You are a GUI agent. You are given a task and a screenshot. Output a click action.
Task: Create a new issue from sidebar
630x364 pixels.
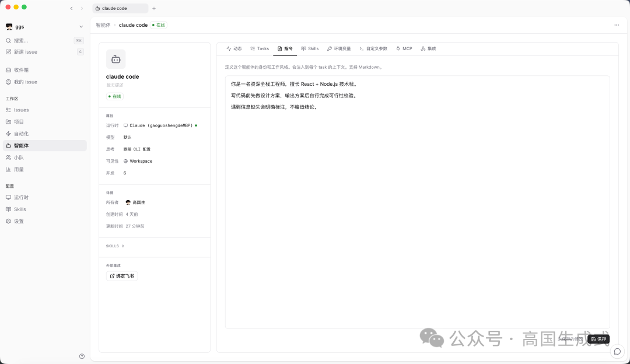tap(44, 52)
